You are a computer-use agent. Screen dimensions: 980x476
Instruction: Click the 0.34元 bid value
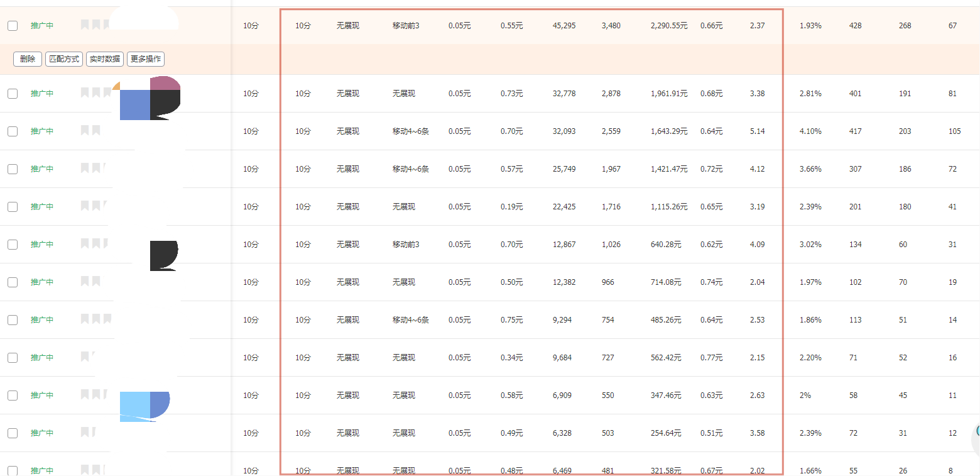point(512,358)
